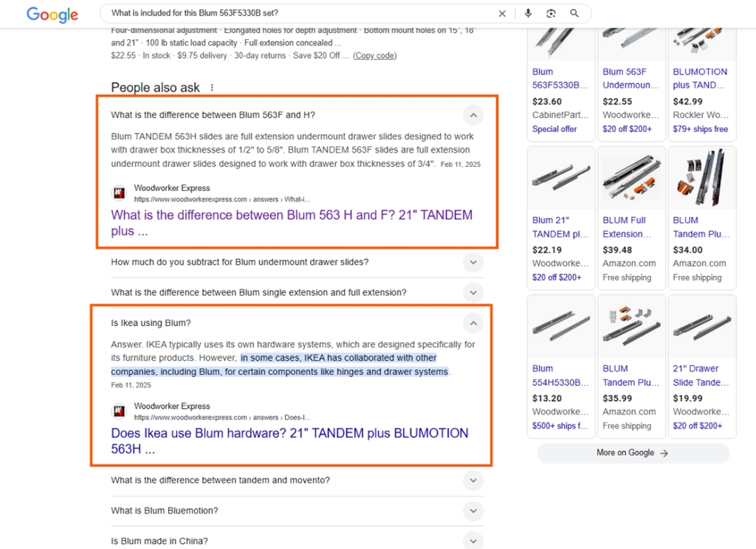
Task: Click the Woodworker Express source name above 563 H link
Action: (172, 188)
